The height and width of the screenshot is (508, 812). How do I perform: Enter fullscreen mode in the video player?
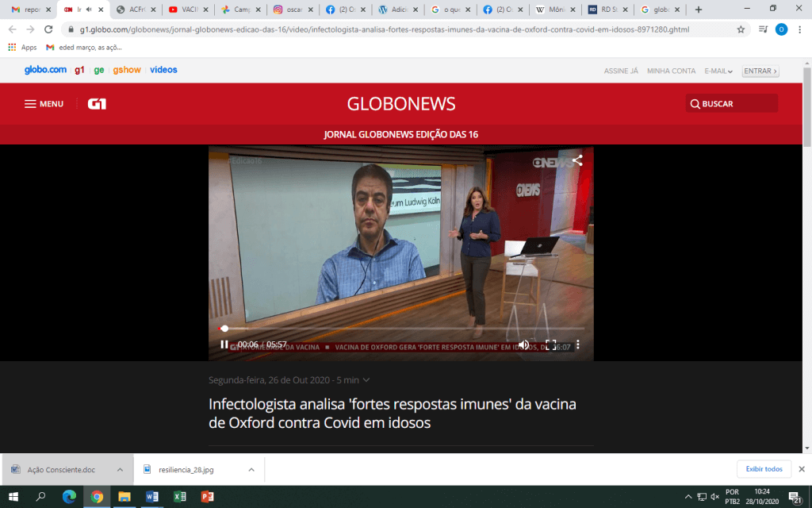point(550,344)
